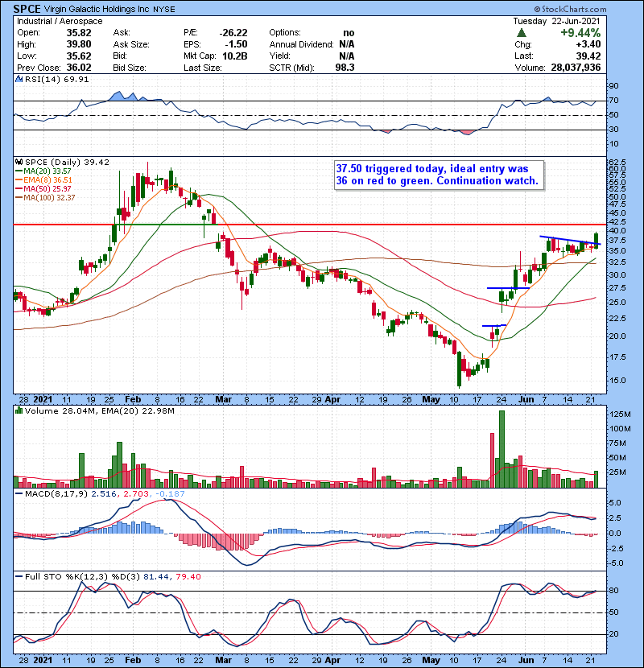Screen dimensions: 644x668
Task: Click the Volume value 28,037,936
Action: click(x=576, y=68)
